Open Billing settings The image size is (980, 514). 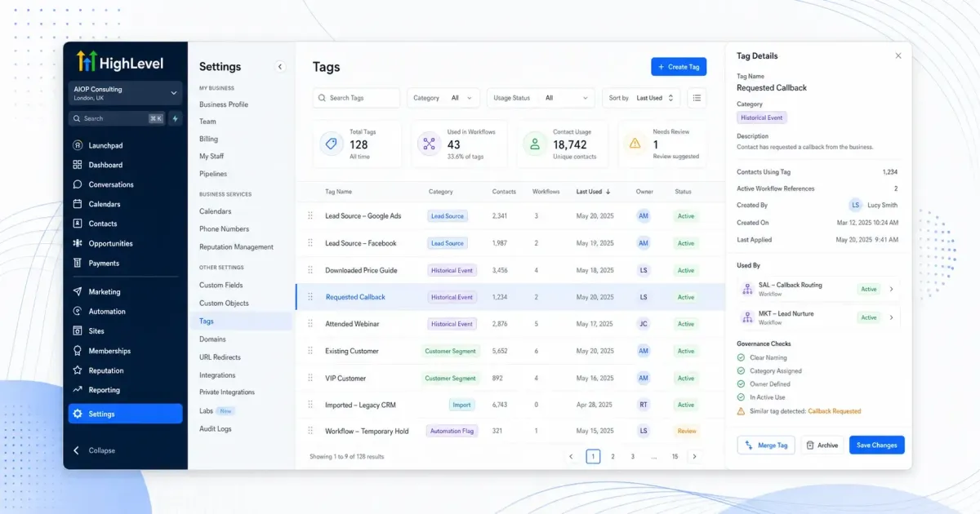208,139
